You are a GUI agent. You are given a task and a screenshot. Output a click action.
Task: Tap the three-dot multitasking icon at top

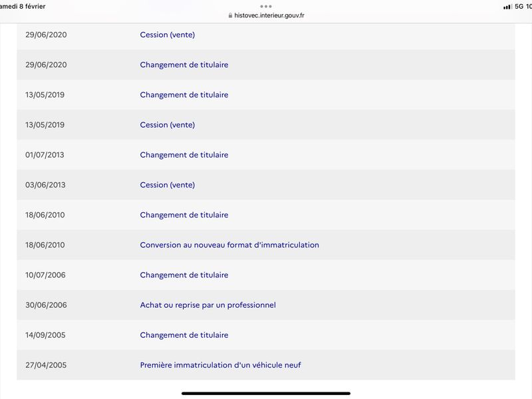[x=265, y=6]
